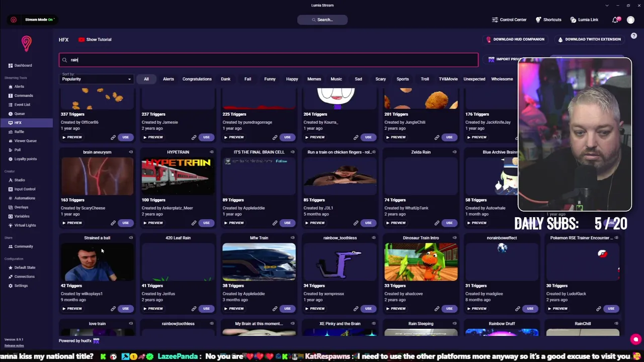This screenshot has width=644, height=362.
Task: Open Poll in the sidebar
Action: point(15,150)
